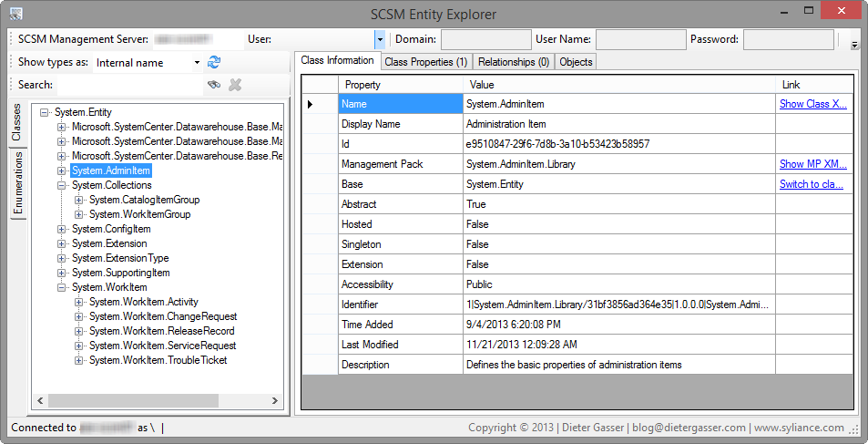Collapse the System.WorkItem node

61,288
